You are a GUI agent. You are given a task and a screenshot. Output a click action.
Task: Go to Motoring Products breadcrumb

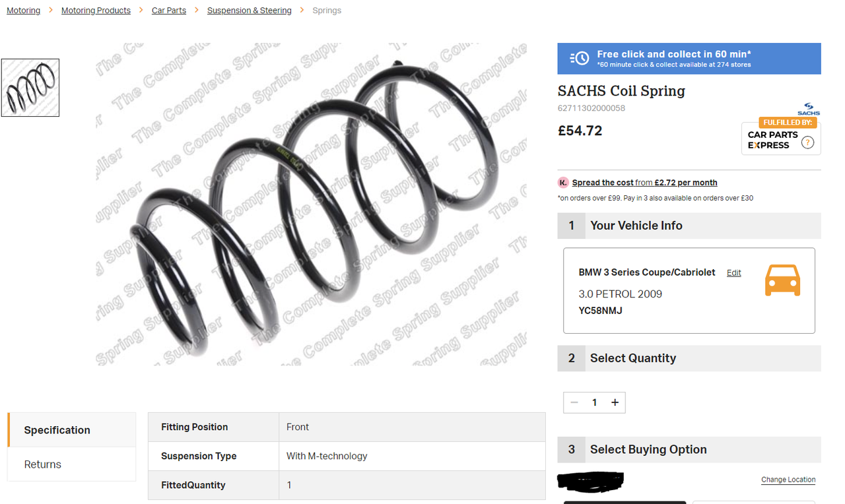click(x=96, y=11)
